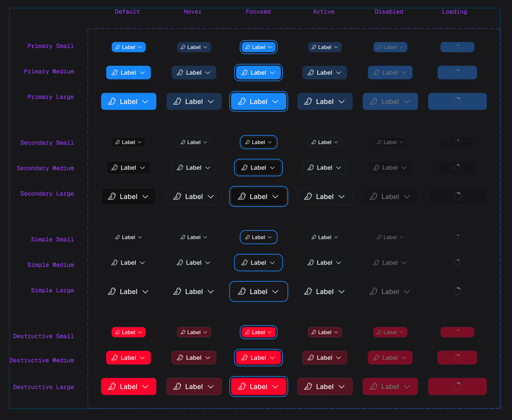Click the leaf icon in the Primary Medium Focused button
Screen dimensions: 512x420
point(243,73)
